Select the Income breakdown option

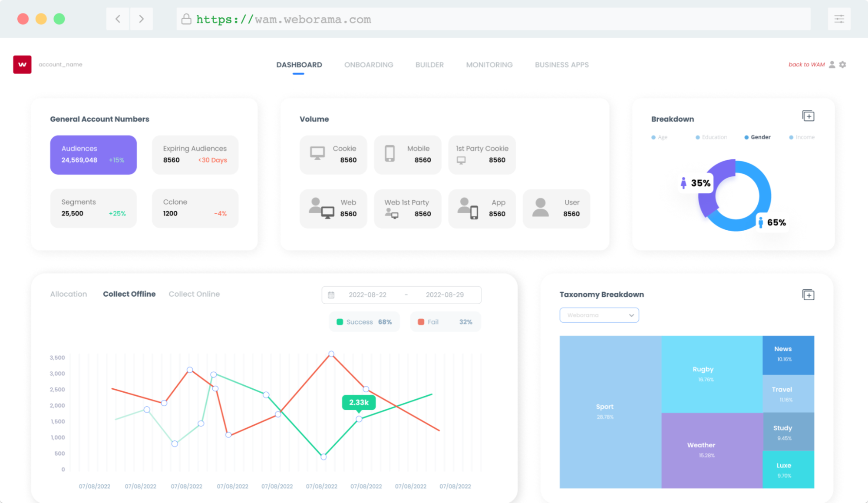(802, 137)
